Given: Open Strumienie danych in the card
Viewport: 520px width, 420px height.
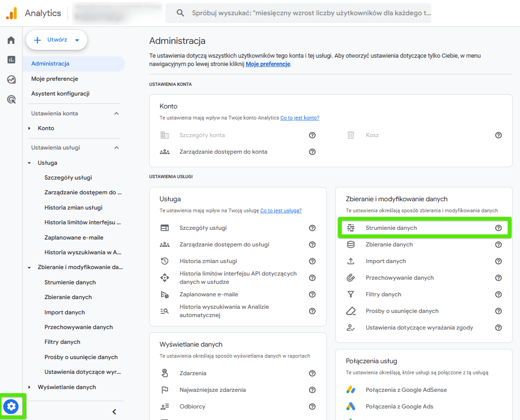Looking at the screenshot, I should (x=391, y=228).
